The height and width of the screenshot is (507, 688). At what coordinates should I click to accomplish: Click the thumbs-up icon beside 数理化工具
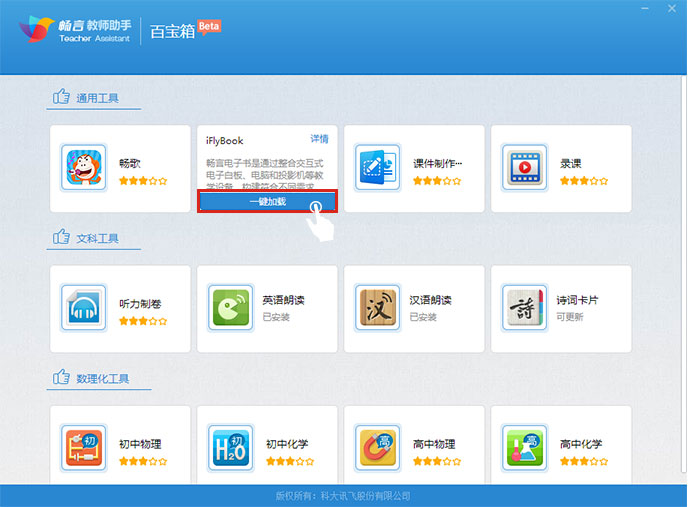click(61, 377)
